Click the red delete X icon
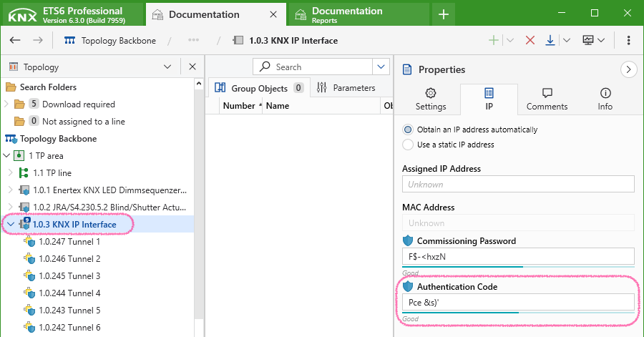This screenshot has width=644, height=337. [x=530, y=41]
